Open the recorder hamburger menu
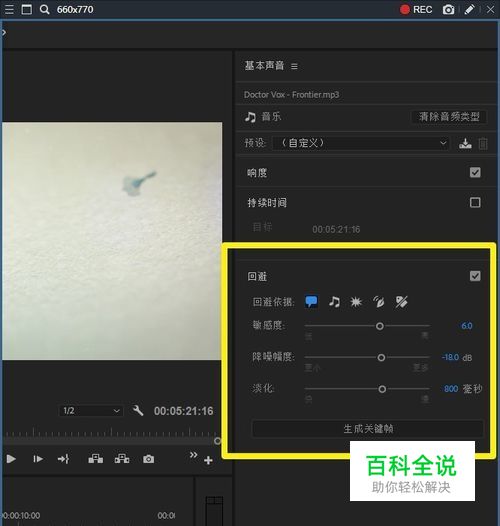The image size is (500, 526). [9, 9]
